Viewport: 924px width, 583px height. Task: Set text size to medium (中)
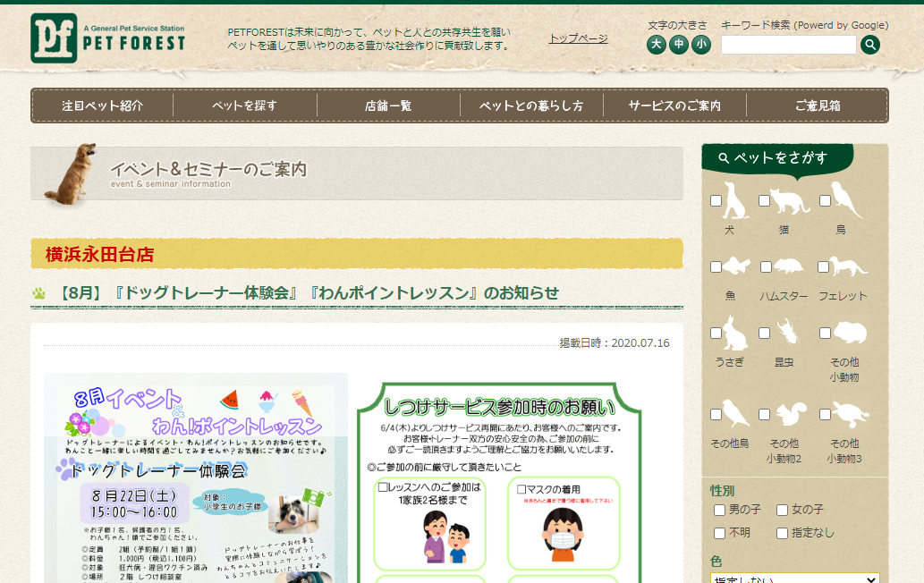tap(678, 45)
